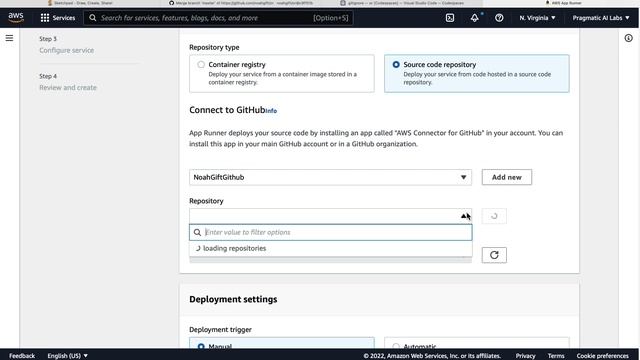This screenshot has width=640, height=360.
Task: Open the Pragmatic AI Labs account menu
Action: 601,18
